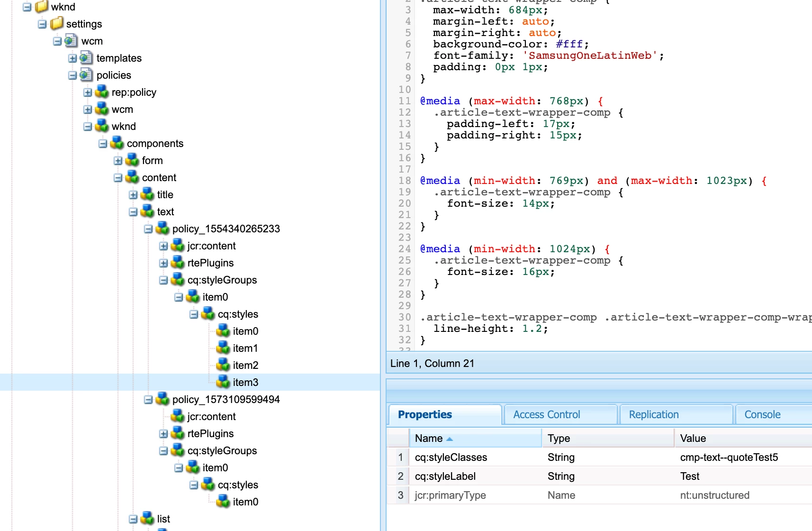This screenshot has height=531, width=812.
Task: Select item0 under first cq:styles
Action: (x=245, y=331)
